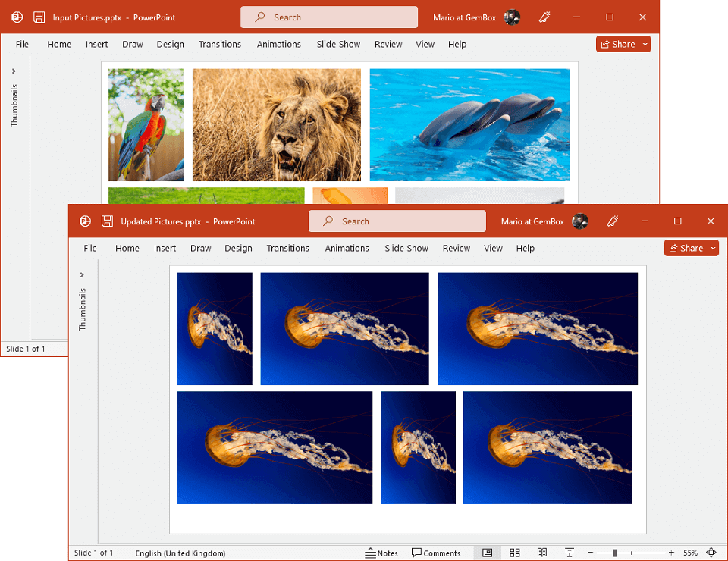Fit slide to current window icon
This screenshot has width=728, height=561.
(x=711, y=553)
